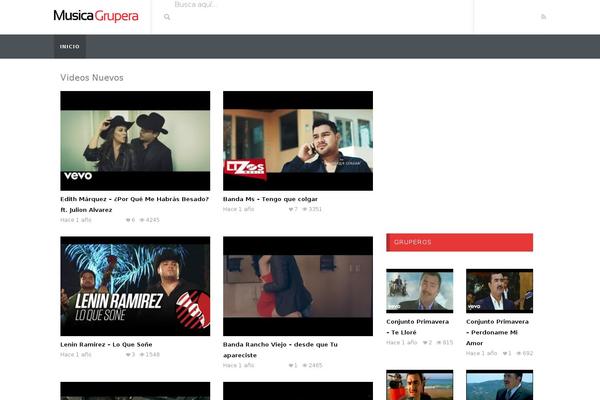
Task: Click views eye icon under 'Te Lloré'
Action: click(x=439, y=342)
